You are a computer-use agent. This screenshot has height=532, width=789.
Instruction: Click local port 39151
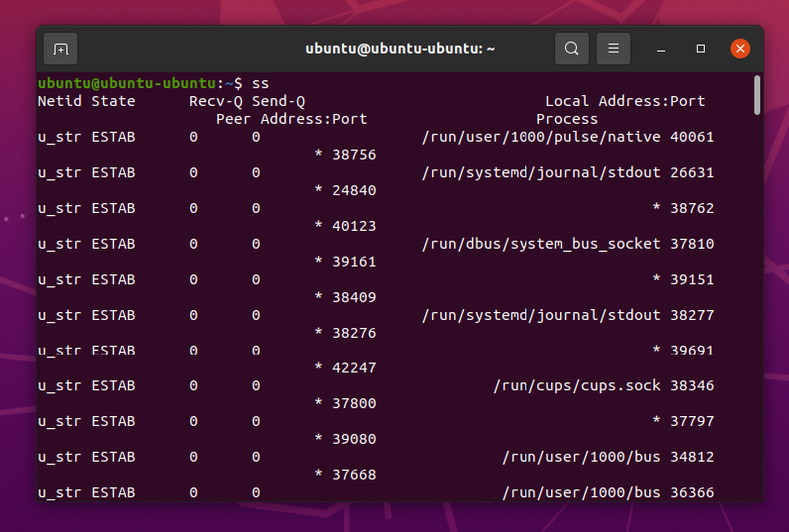click(x=692, y=279)
